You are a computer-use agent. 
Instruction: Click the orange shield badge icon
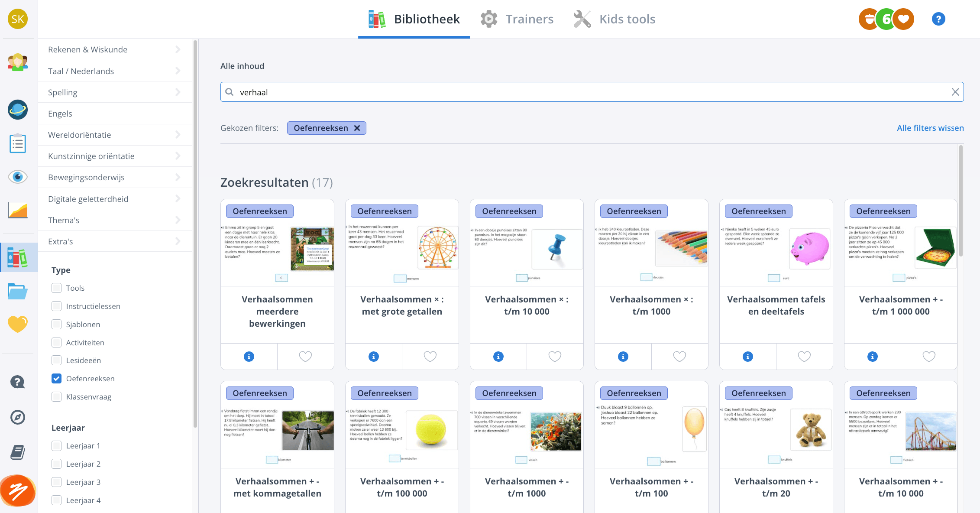tap(869, 19)
